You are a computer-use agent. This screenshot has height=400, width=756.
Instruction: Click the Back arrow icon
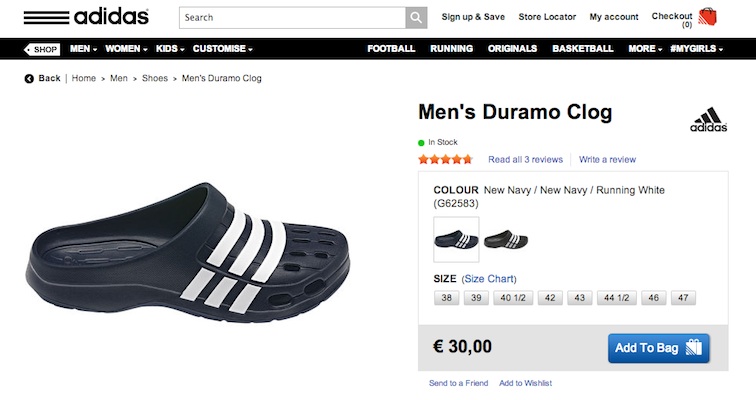(29, 79)
